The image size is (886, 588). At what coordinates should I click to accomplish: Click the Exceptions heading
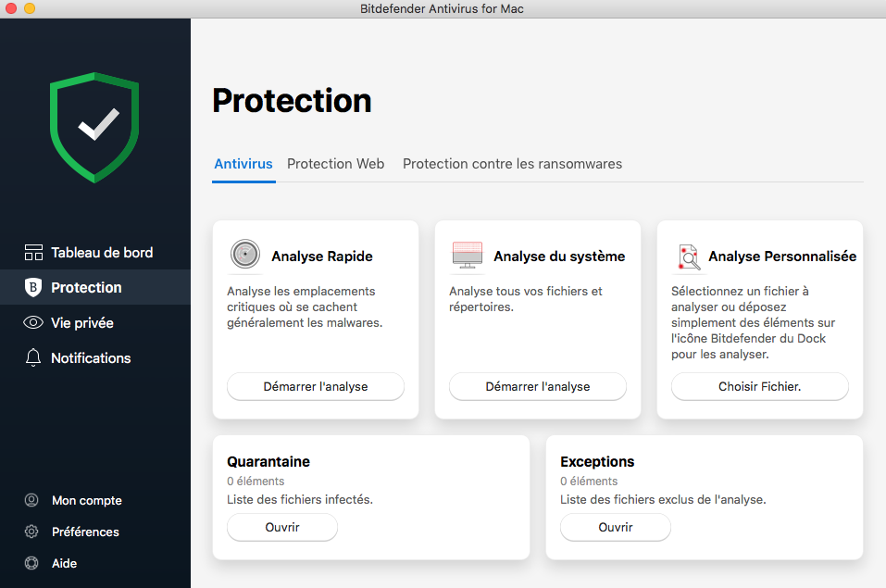pos(597,461)
